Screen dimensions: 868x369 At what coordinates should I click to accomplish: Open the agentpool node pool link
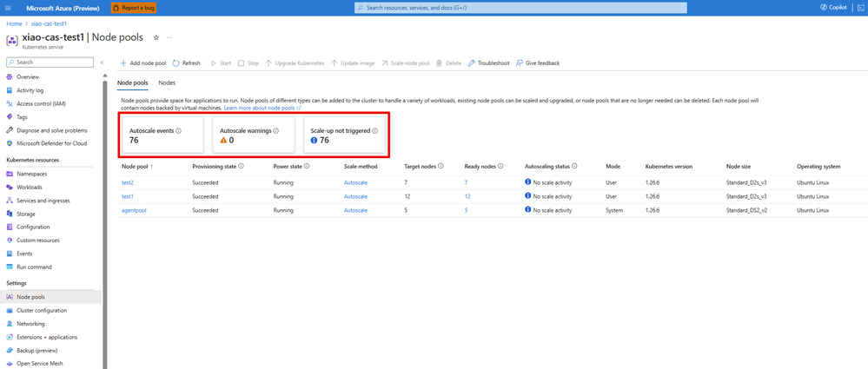click(134, 210)
